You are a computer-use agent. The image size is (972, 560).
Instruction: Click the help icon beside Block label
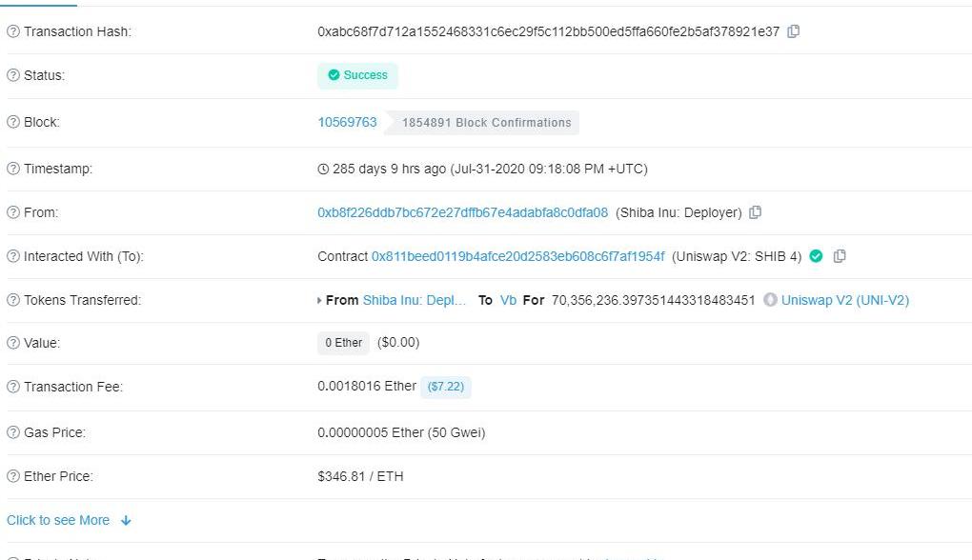pyautogui.click(x=13, y=123)
